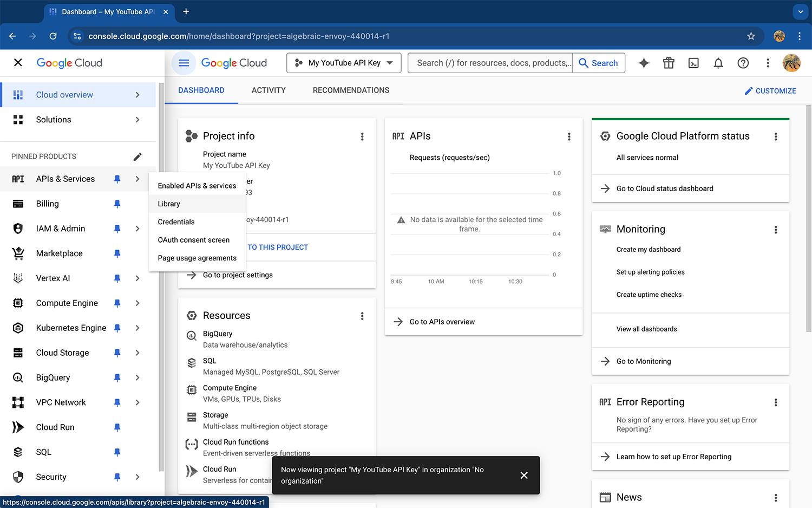
Task: Unpin BigQuery from pinned products
Action: pyautogui.click(x=117, y=378)
